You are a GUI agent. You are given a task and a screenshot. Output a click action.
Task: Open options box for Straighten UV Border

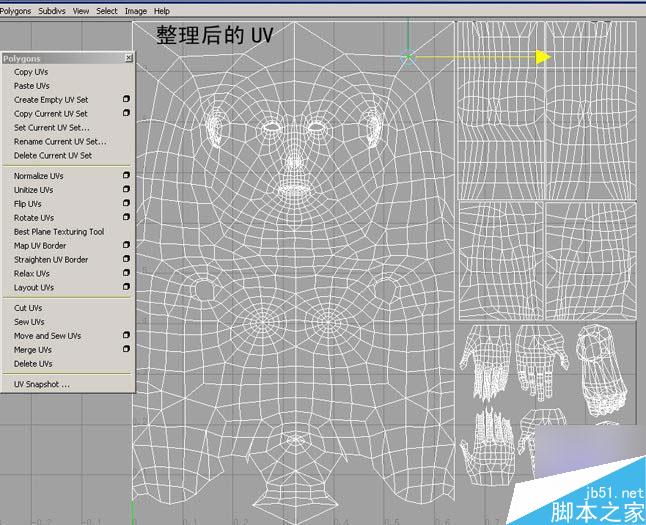(x=126, y=259)
